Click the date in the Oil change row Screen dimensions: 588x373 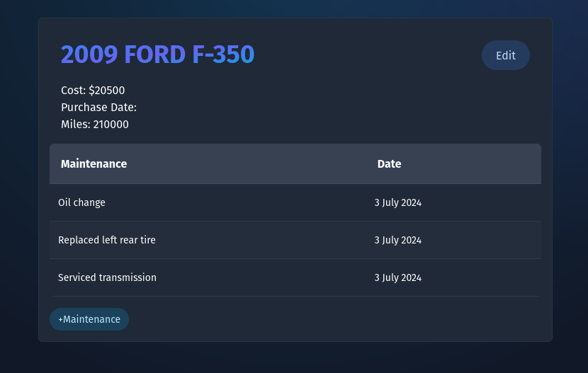coord(397,202)
